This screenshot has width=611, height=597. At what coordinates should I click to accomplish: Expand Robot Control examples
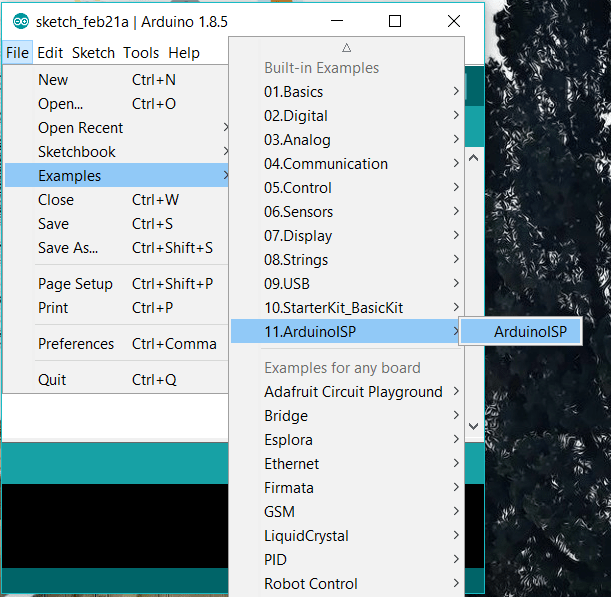click(x=346, y=584)
